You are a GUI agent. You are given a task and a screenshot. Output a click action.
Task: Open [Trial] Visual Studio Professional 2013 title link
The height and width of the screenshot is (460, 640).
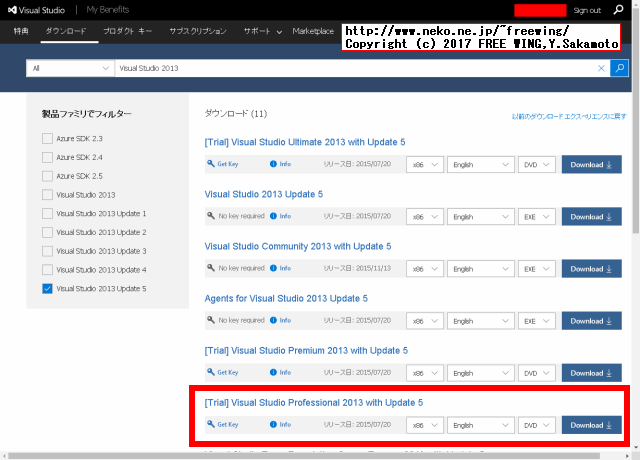pyautogui.click(x=314, y=403)
